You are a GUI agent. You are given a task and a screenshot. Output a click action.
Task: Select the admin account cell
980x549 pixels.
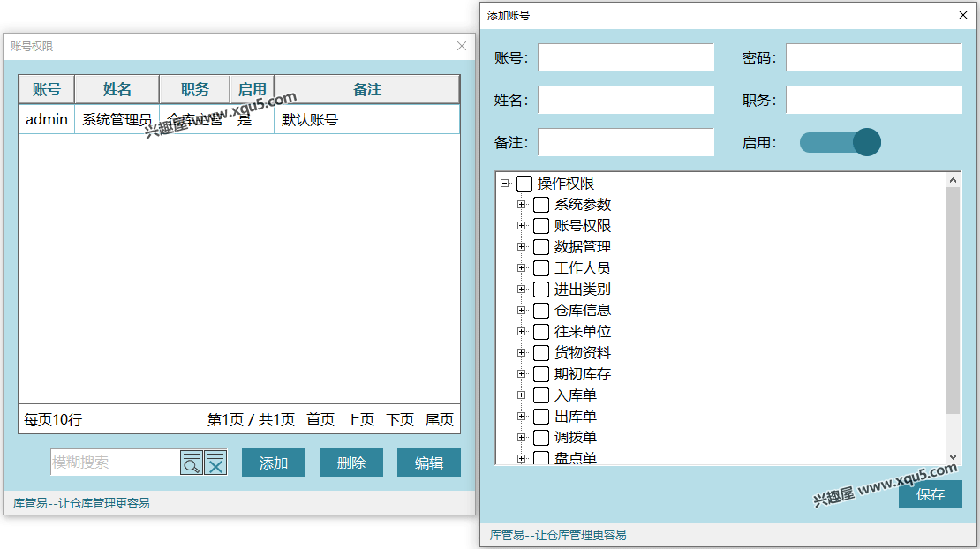(47, 119)
